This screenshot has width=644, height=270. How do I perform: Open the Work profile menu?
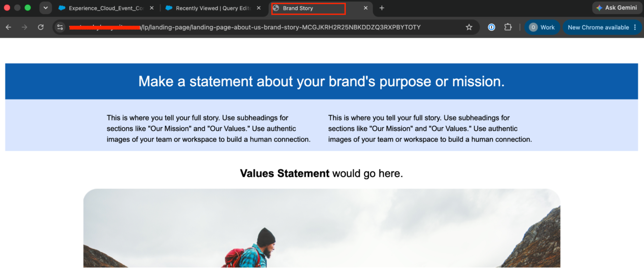pos(542,27)
